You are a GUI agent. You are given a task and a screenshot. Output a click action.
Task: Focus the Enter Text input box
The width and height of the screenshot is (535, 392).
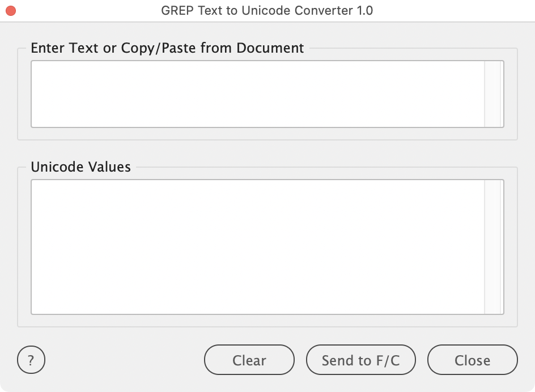pos(258,94)
